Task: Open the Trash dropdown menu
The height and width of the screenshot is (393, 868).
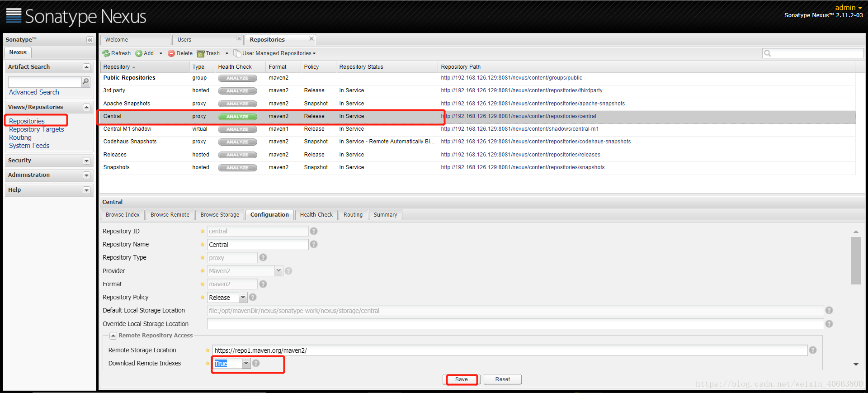Action: click(212, 53)
